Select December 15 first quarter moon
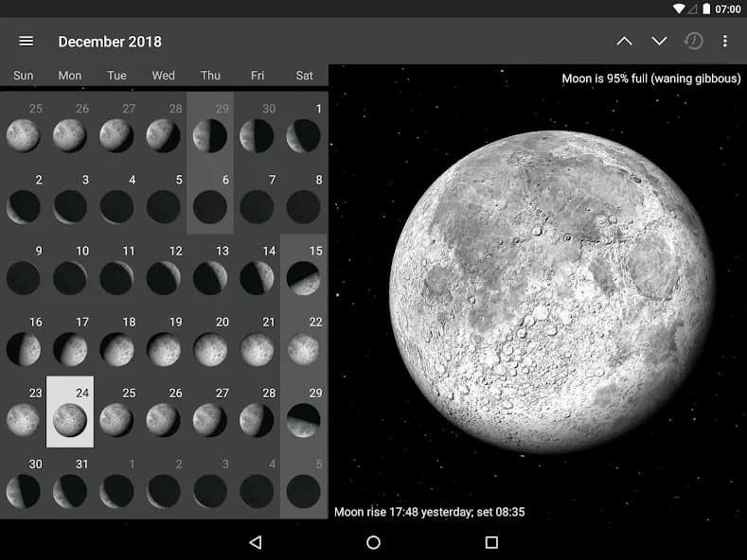This screenshot has height=560, width=747. (304, 270)
